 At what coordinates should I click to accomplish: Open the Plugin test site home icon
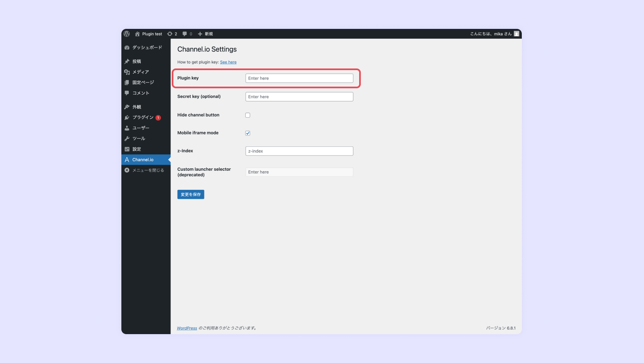137,34
